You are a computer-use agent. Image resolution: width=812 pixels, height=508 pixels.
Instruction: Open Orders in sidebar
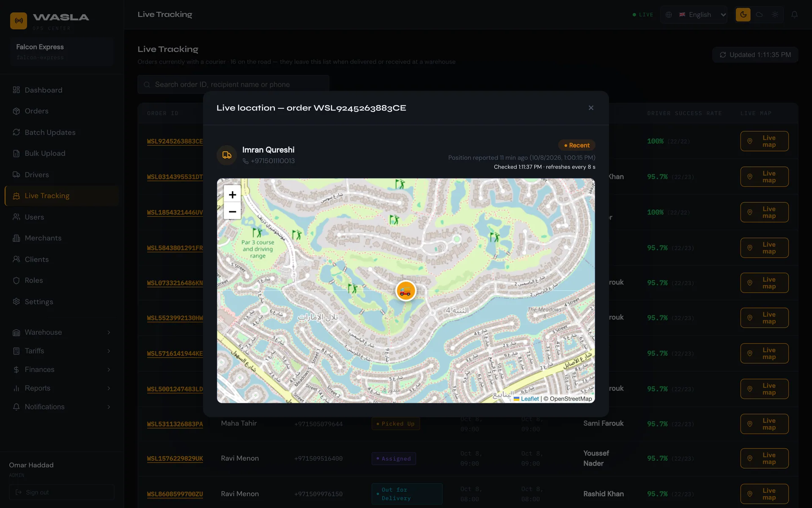(x=62, y=111)
